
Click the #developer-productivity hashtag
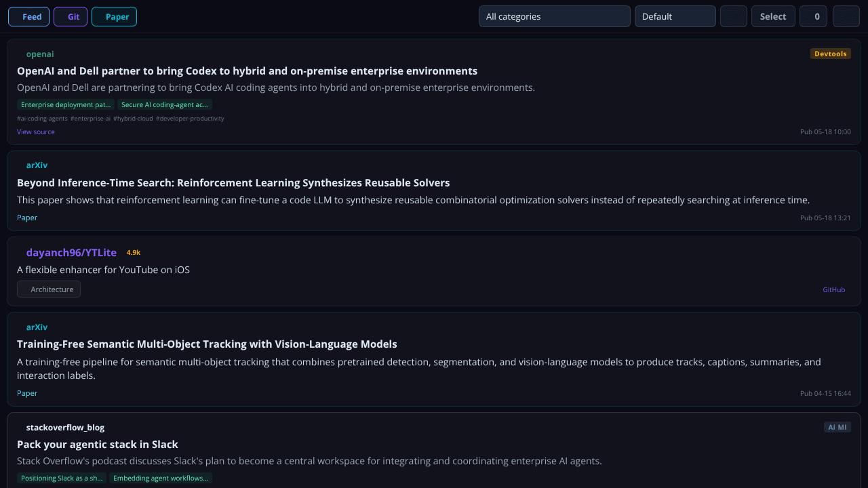(190, 119)
